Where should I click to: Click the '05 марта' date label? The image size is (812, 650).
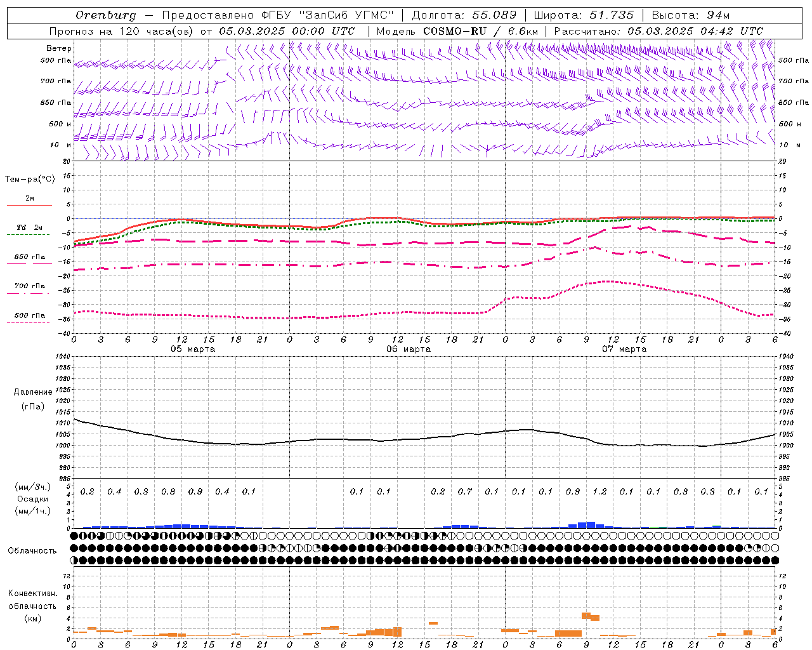click(x=193, y=348)
